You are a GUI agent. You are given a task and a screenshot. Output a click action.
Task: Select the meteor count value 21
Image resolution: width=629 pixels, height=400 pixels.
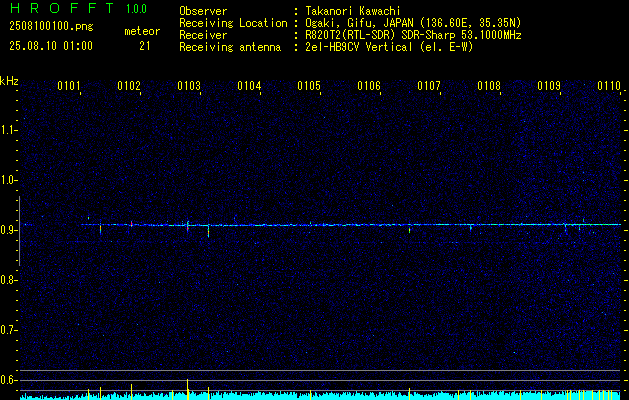coord(145,46)
